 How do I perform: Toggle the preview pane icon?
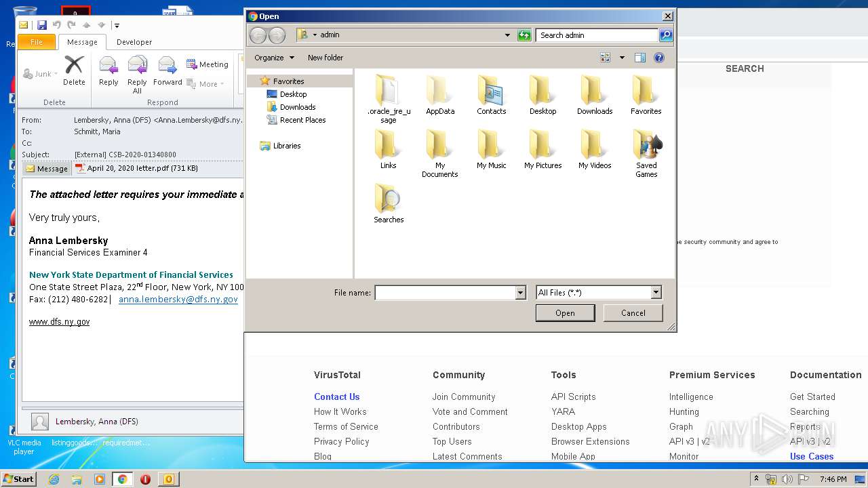coord(639,58)
